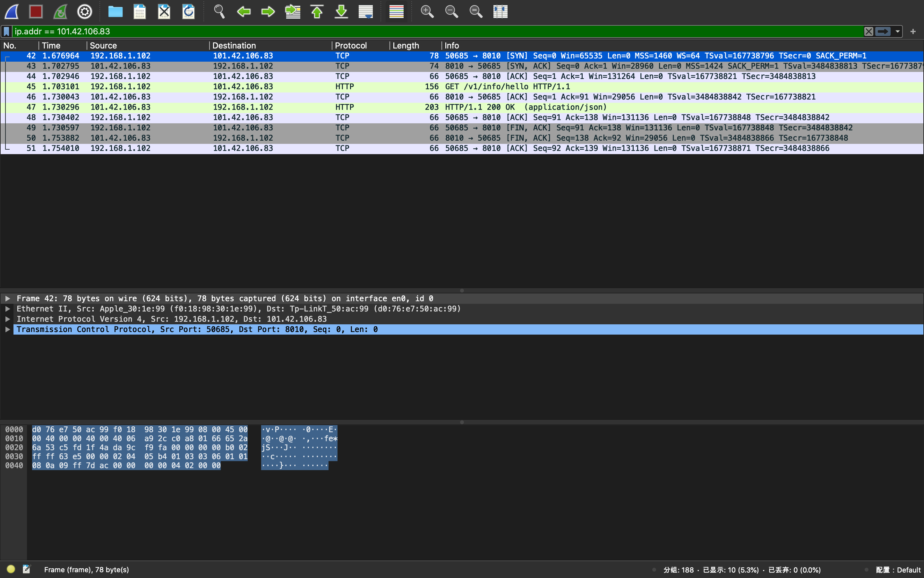The height and width of the screenshot is (578, 924).
Task: Save this capture file icon
Action: click(140, 12)
